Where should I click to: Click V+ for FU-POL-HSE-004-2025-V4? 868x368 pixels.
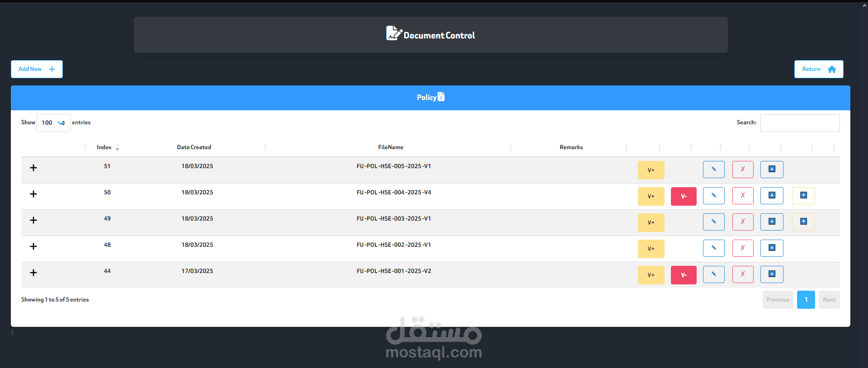coord(651,197)
